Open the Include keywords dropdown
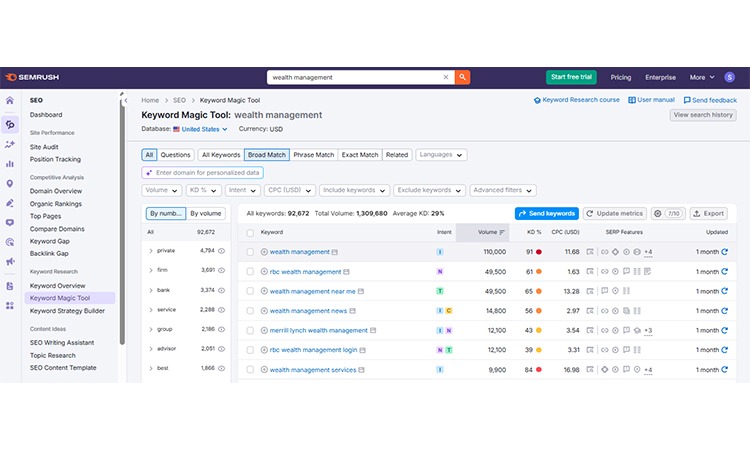The image size is (750, 450). (x=354, y=190)
